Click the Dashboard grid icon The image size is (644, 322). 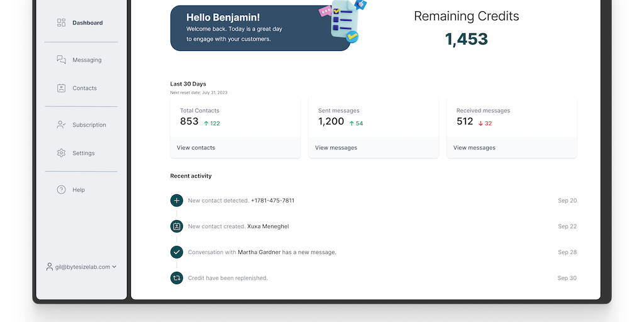coord(61,23)
